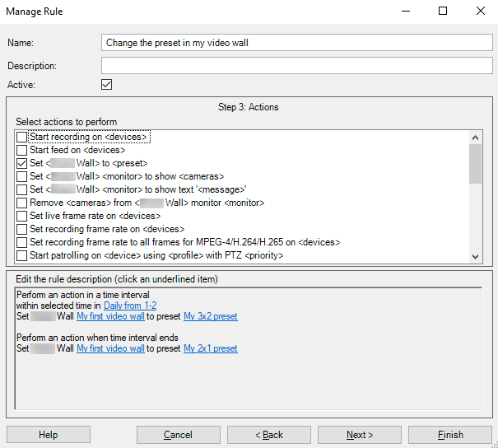Open the 'My 3x2 preset' link
Screen dimensions: 498x448
tap(210, 316)
